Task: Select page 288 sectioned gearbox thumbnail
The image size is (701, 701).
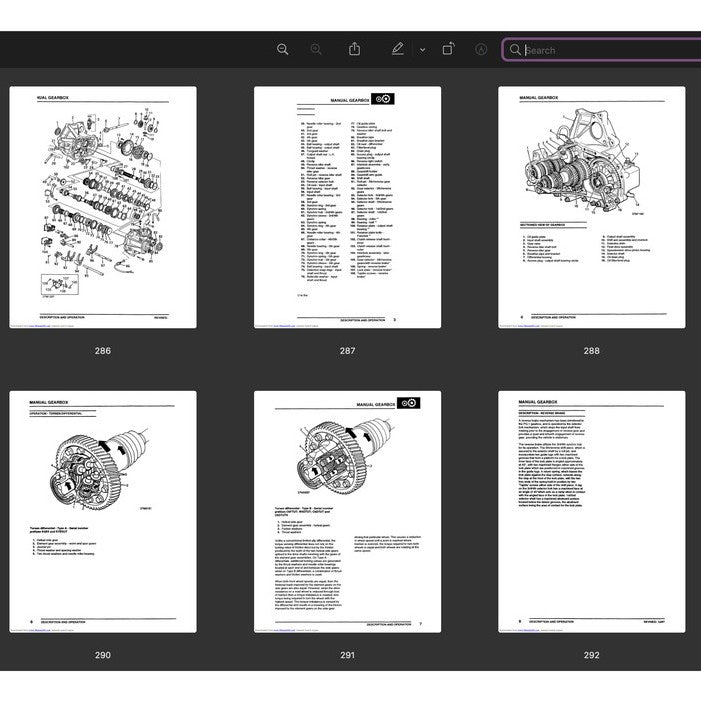Action: (592, 207)
